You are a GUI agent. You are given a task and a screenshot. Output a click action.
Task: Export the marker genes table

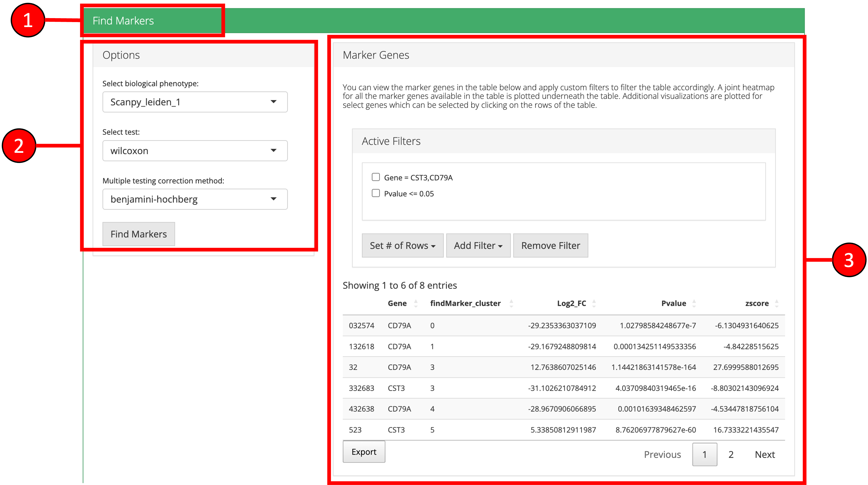pos(364,452)
